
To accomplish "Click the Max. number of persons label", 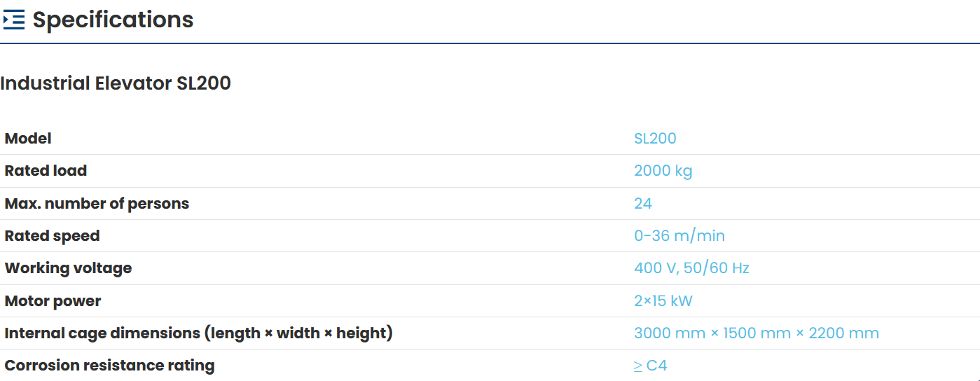I will 97,204.
